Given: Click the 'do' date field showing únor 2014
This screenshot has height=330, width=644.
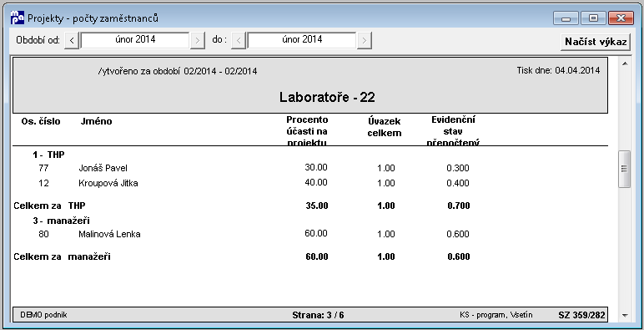Looking at the screenshot, I should click(302, 40).
